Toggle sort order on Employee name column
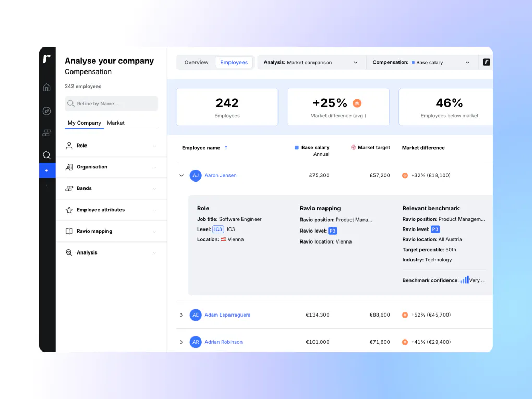The height and width of the screenshot is (399, 532). (x=225, y=148)
